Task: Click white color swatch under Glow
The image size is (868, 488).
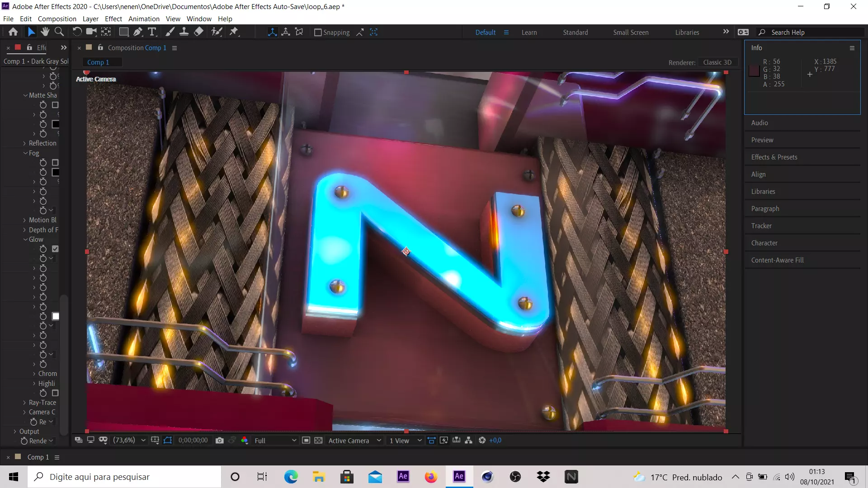Action: coord(56,316)
